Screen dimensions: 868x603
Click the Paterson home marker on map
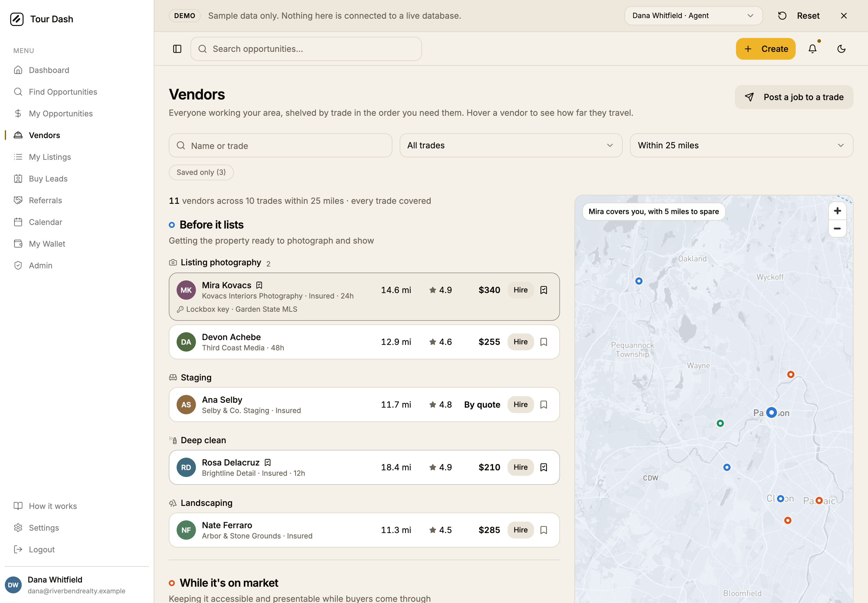click(771, 412)
